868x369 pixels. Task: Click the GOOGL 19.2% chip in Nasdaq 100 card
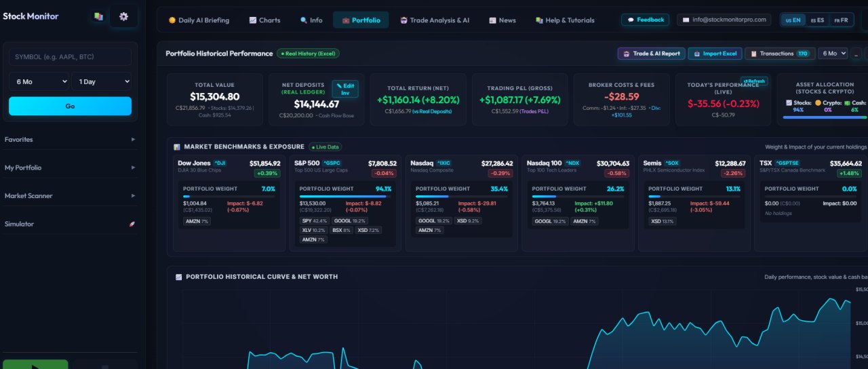(x=549, y=221)
